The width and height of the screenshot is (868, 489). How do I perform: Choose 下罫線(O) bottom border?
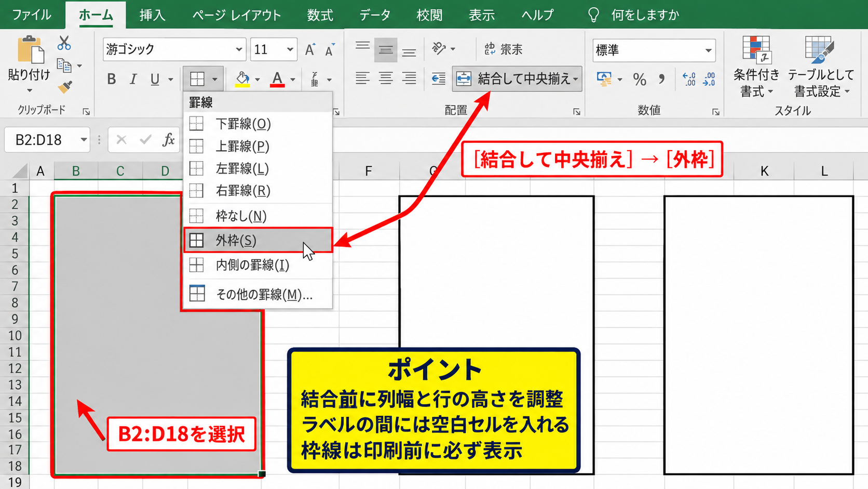pyautogui.click(x=257, y=124)
